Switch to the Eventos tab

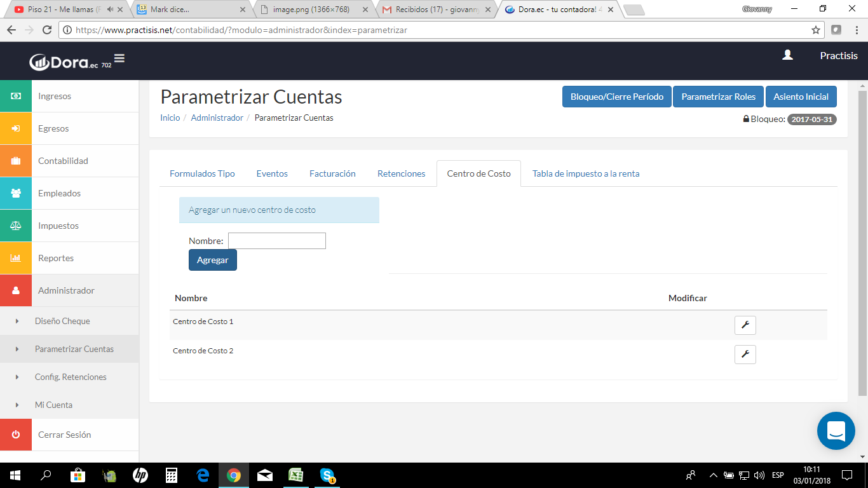pyautogui.click(x=272, y=173)
